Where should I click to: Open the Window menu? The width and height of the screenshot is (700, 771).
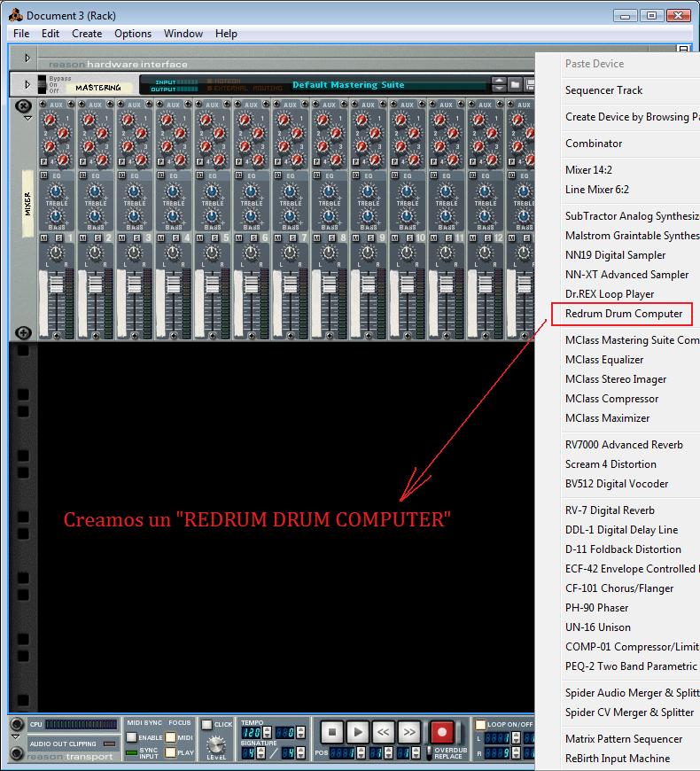(183, 34)
